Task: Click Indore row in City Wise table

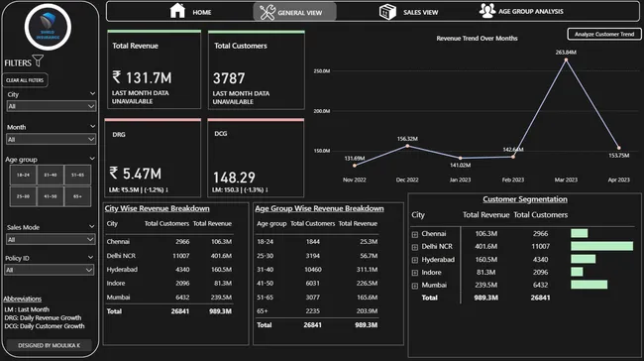Action: [x=169, y=284]
